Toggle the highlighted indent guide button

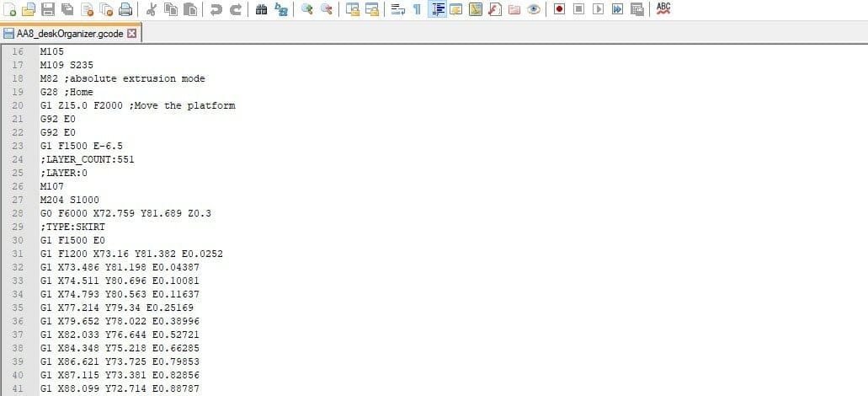pyautogui.click(x=437, y=9)
